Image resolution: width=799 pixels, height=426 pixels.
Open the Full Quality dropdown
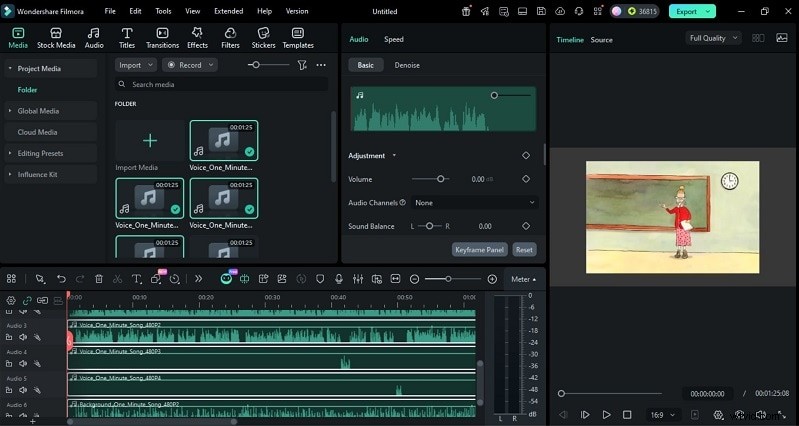[x=713, y=38]
